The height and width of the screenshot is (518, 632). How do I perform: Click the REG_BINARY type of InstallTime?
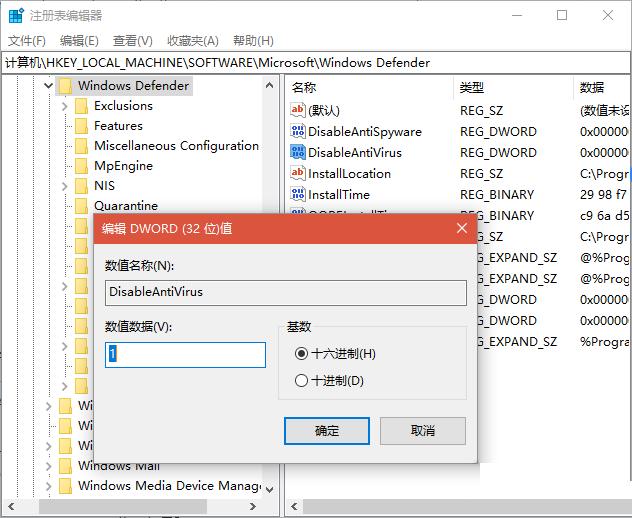click(x=497, y=195)
